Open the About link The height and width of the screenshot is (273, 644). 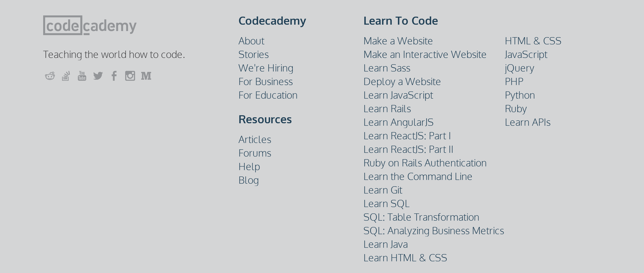[x=251, y=41]
